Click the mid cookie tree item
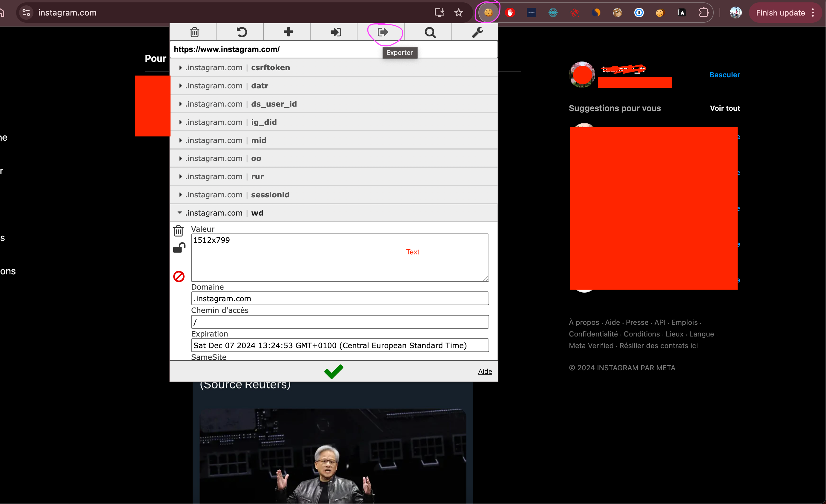 334,140
